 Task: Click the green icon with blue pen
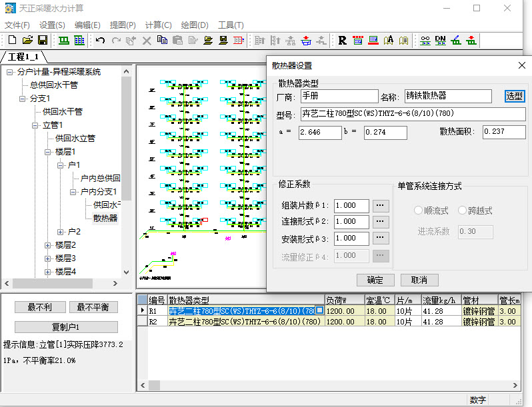coord(456,41)
